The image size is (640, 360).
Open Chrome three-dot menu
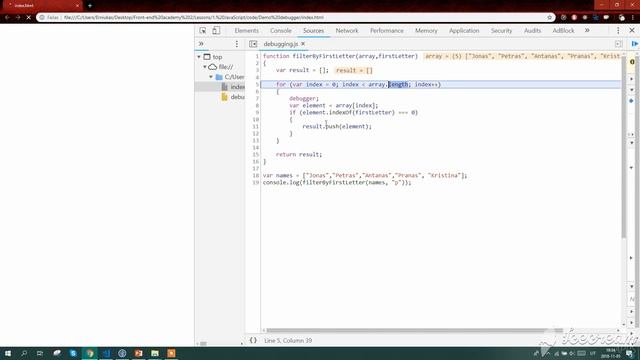(633, 18)
